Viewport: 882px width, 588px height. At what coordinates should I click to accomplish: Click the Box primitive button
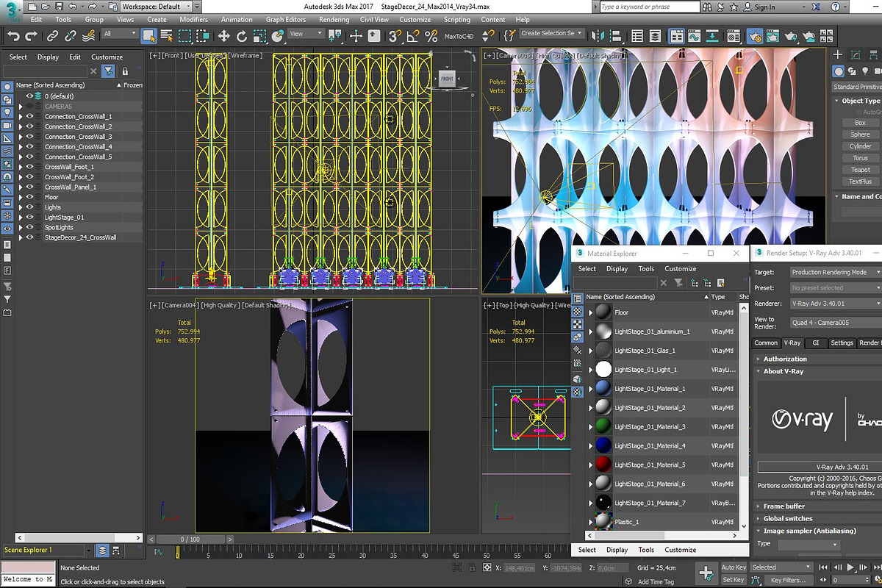[x=860, y=123]
